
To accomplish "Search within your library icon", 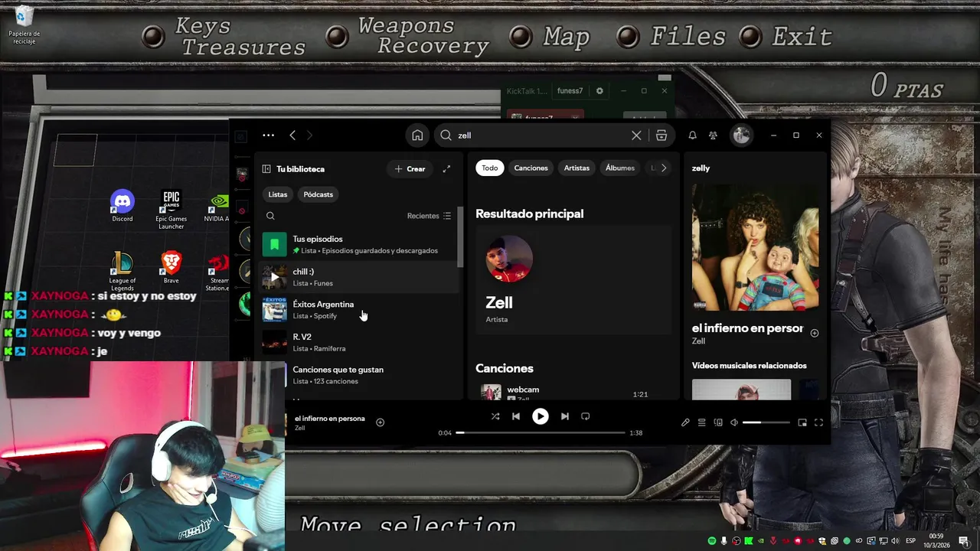I will (x=270, y=216).
